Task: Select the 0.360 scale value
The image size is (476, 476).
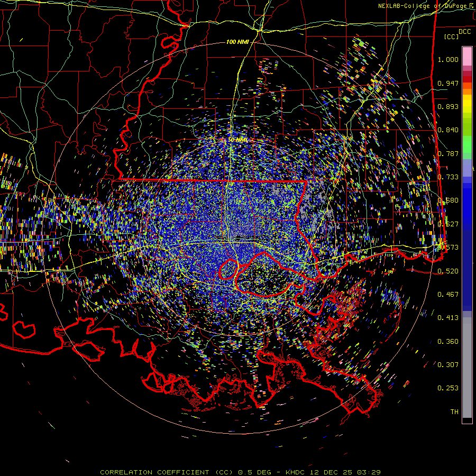Action: [x=448, y=341]
